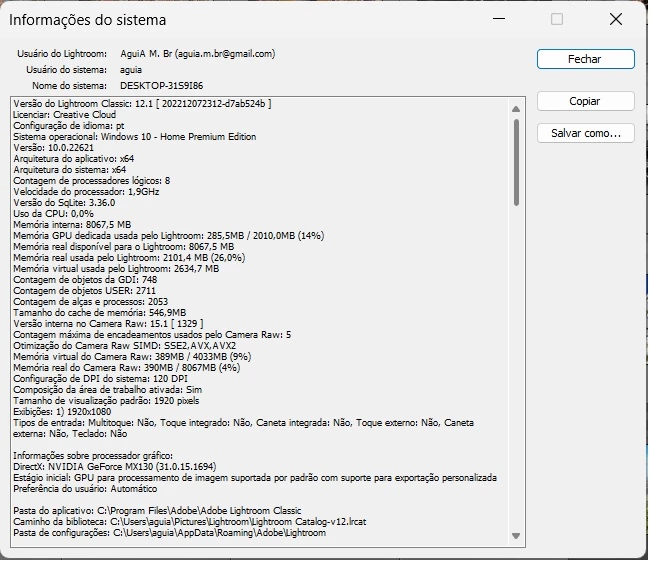Click Contagem de alças e processos: 2053
The height and width of the screenshot is (563, 650).
[x=91, y=302]
